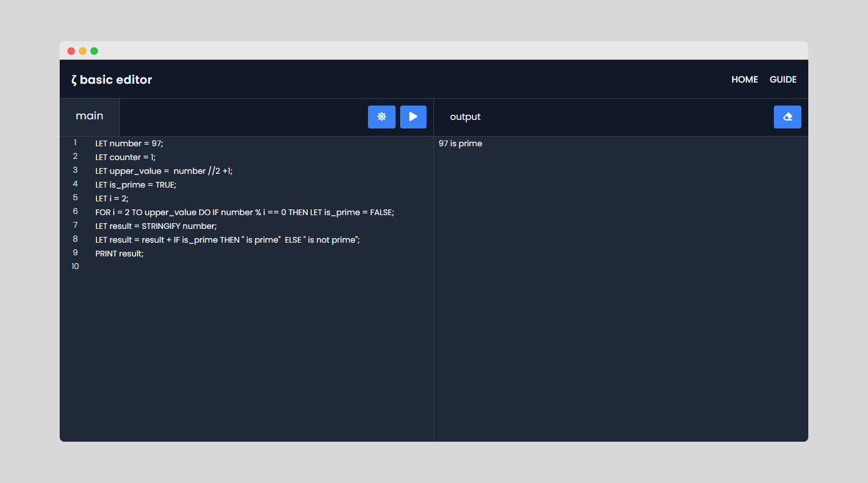Click the basic editor logo

[111, 80]
